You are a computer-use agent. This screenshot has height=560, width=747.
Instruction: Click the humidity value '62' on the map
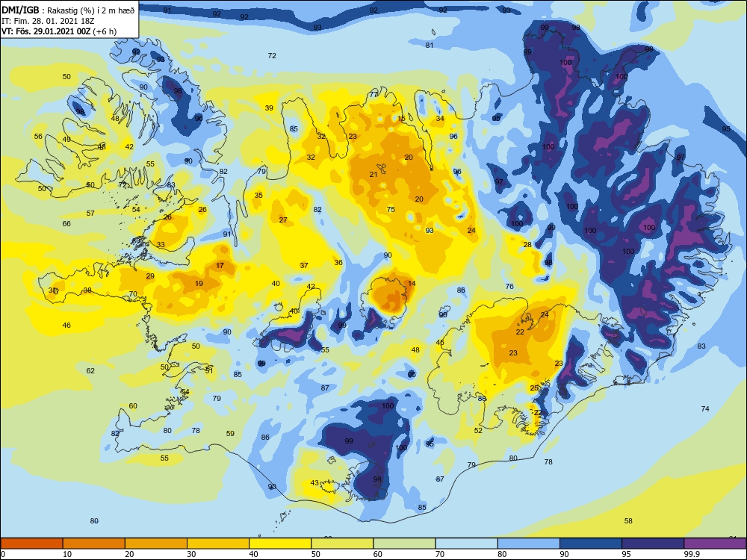pyautogui.click(x=90, y=370)
